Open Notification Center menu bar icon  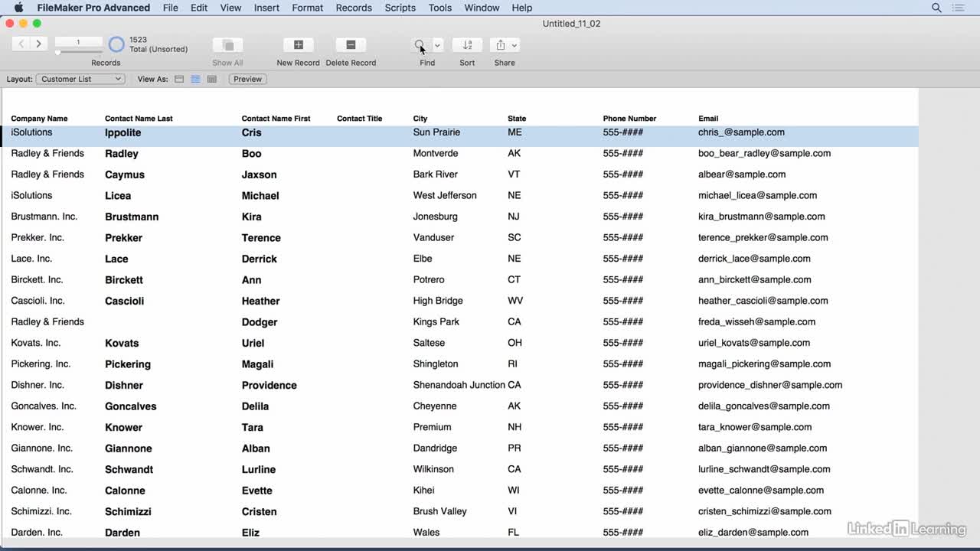[959, 8]
